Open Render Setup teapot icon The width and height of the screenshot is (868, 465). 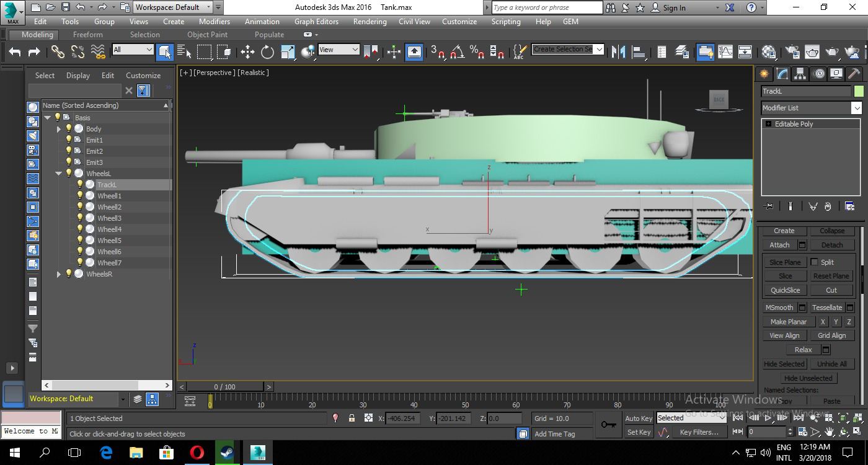coord(792,51)
